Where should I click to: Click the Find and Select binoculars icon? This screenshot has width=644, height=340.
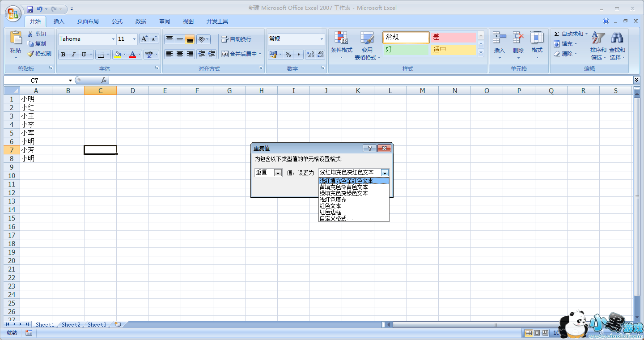pos(617,38)
